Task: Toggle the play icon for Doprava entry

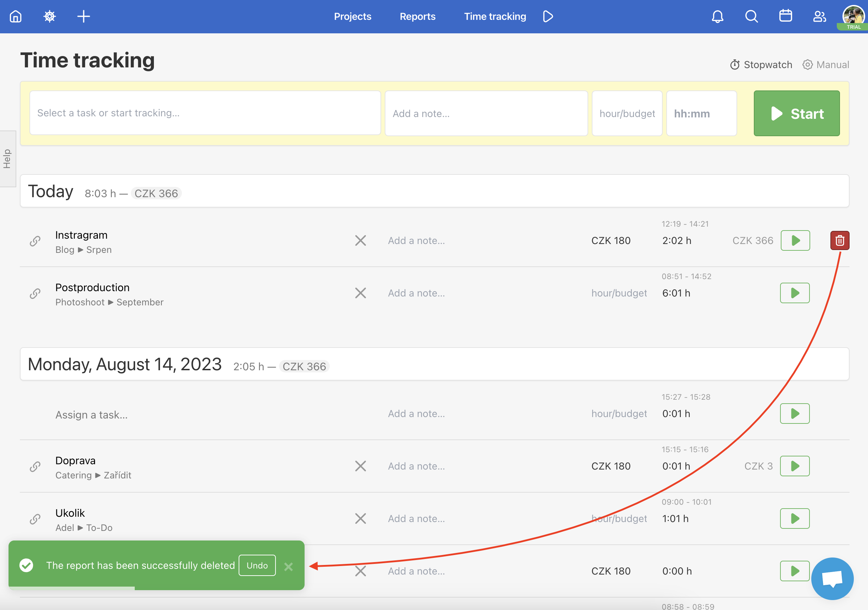Action: [795, 466]
